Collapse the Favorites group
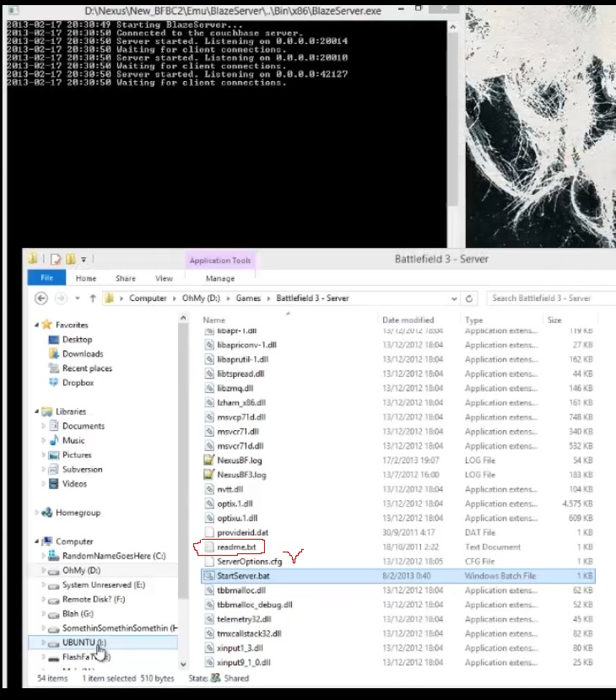Screen dimensions: 616x700 36,325
